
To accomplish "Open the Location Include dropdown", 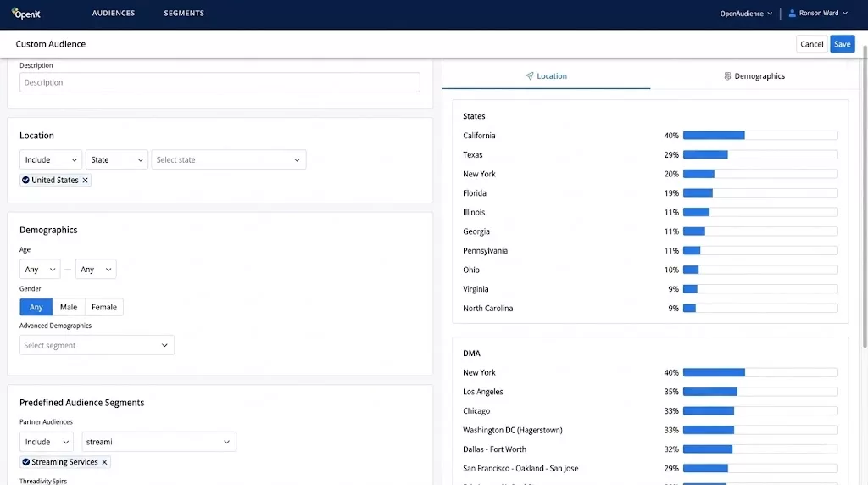I will coord(51,159).
